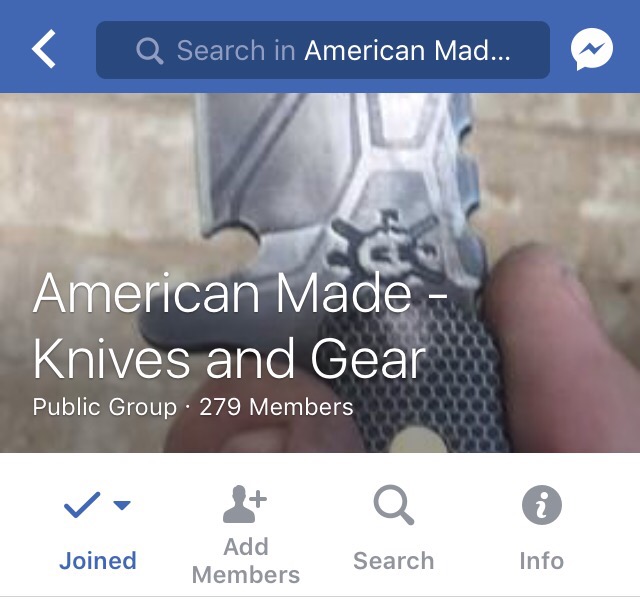640x607 pixels.
Task: Click the Joined label text
Action: (x=98, y=561)
